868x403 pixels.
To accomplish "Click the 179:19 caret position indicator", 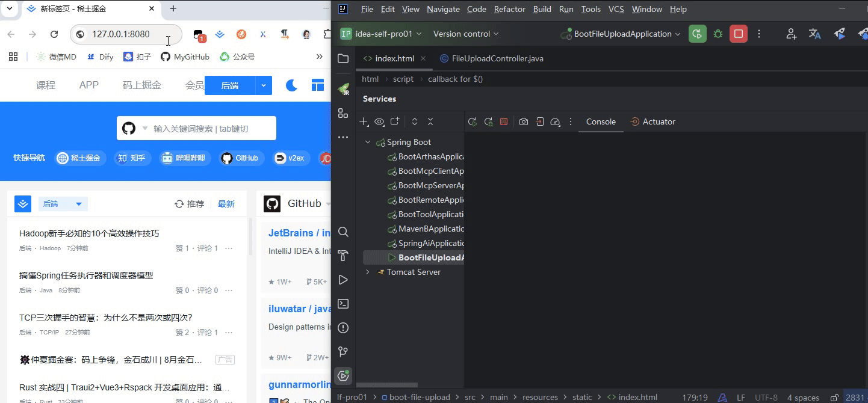I will point(695,398).
